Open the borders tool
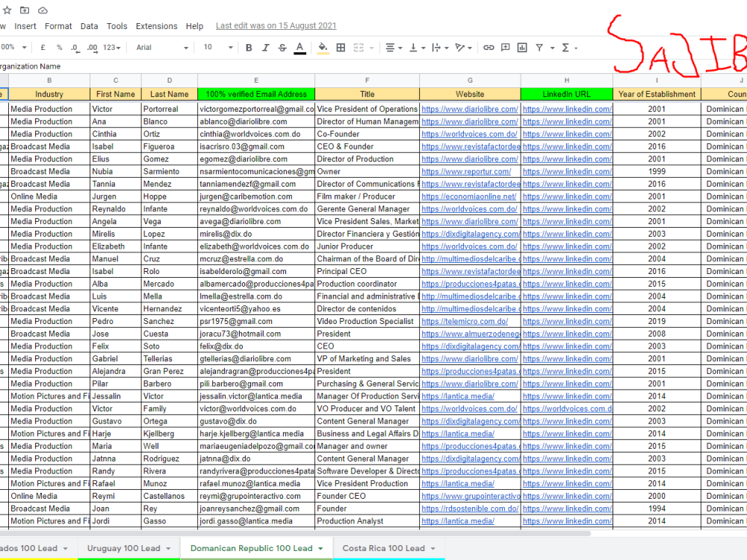Viewport: 747px width, 560px height. 341,48
